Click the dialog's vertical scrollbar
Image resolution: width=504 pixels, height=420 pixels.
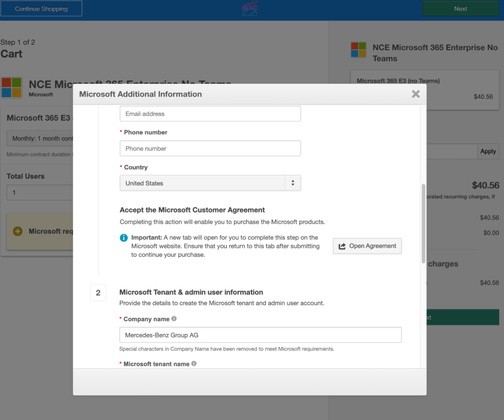point(423,223)
